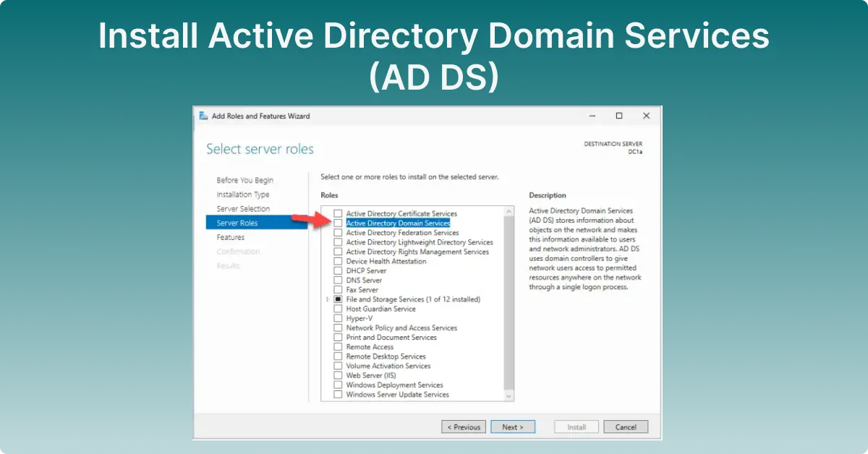
Task: Open the Features step
Action: 231,237
